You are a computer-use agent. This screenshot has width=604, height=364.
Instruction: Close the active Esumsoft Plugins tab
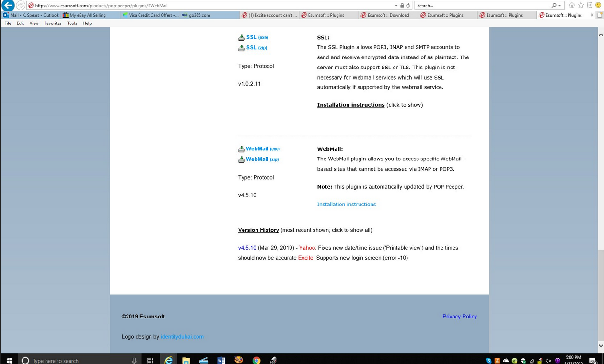point(592,15)
